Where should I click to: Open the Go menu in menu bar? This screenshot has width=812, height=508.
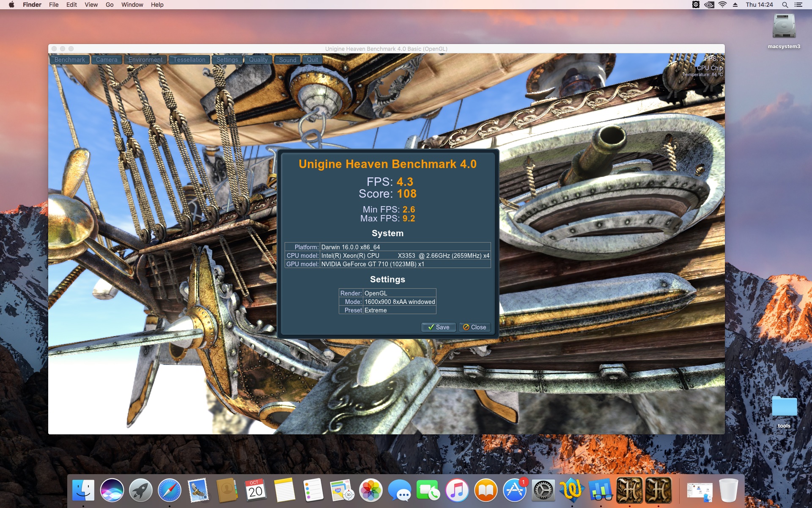[x=110, y=5]
